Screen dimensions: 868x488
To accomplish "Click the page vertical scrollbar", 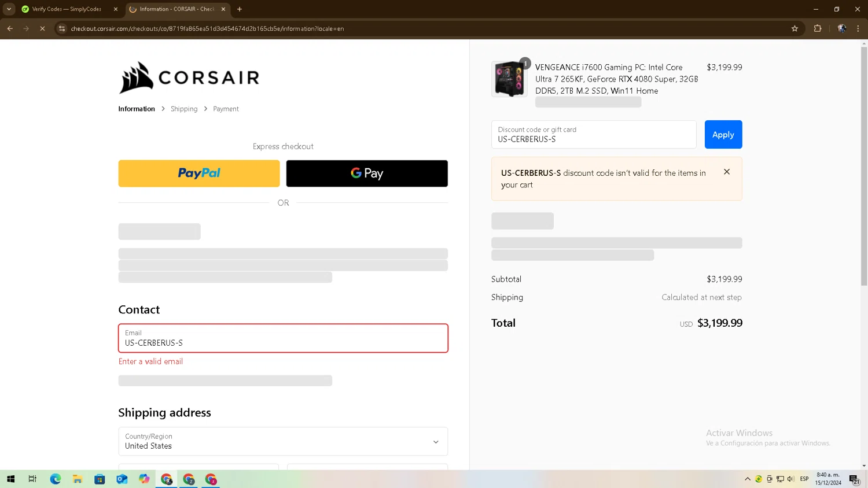I will [x=864, y=165].
